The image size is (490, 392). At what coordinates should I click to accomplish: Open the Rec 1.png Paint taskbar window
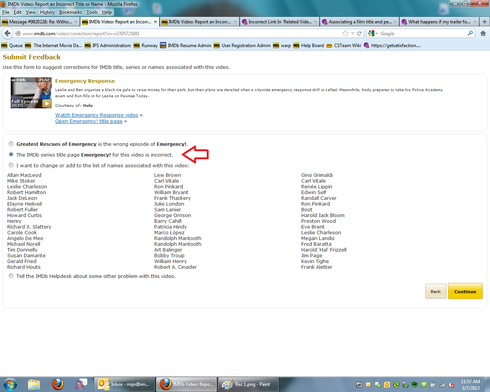[x=248, y=384]
